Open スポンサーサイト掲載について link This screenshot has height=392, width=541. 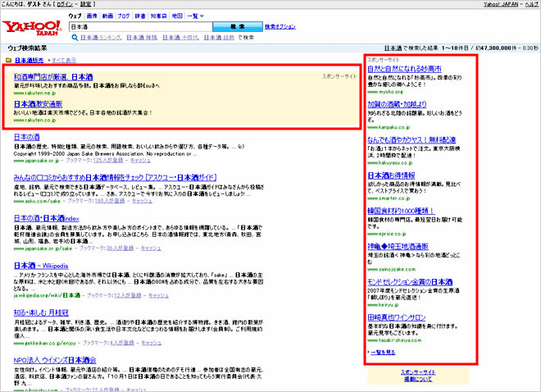click(418, 376)
